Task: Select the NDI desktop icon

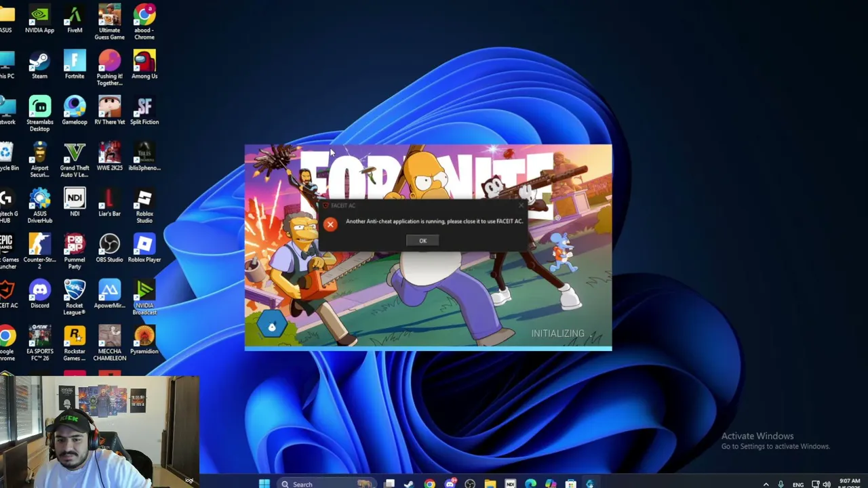Action: click(75, 202)
